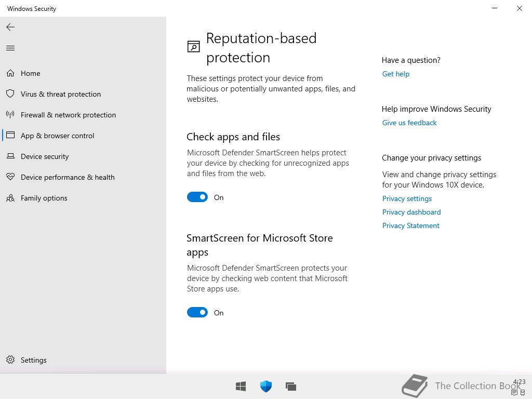Click Give us feedback link
Screen dimensions: 532x399
[x=409, y=123]
